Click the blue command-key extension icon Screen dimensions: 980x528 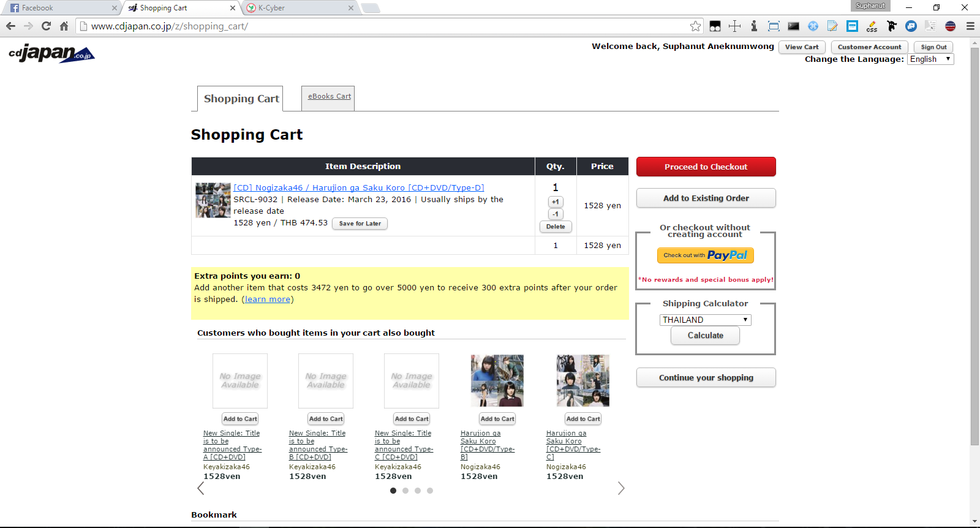(813, 26)
